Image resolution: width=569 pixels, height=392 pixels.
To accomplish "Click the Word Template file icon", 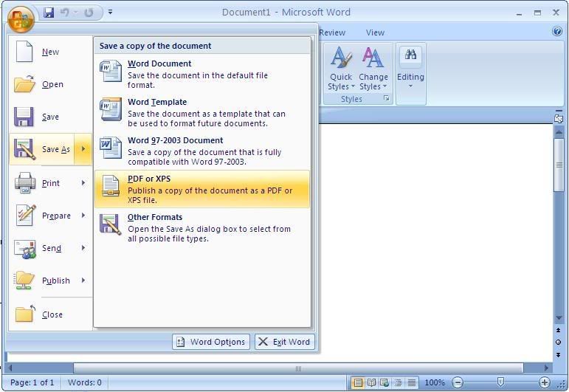I will click(111, 109).
